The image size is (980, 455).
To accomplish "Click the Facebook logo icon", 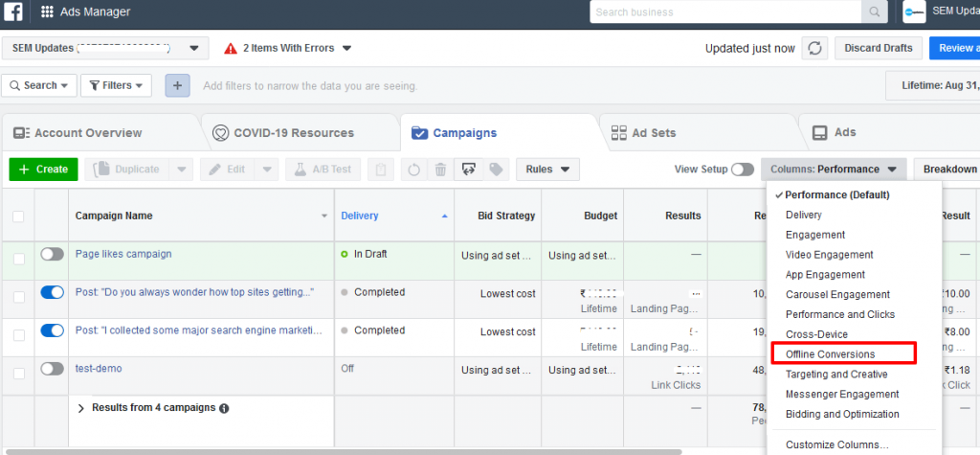I will click(13, 11).
